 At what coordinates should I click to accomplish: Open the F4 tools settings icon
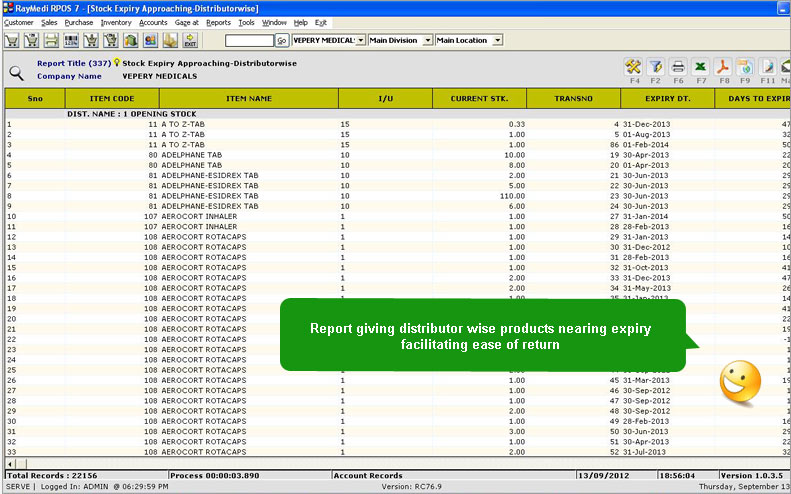coord(633,67)
